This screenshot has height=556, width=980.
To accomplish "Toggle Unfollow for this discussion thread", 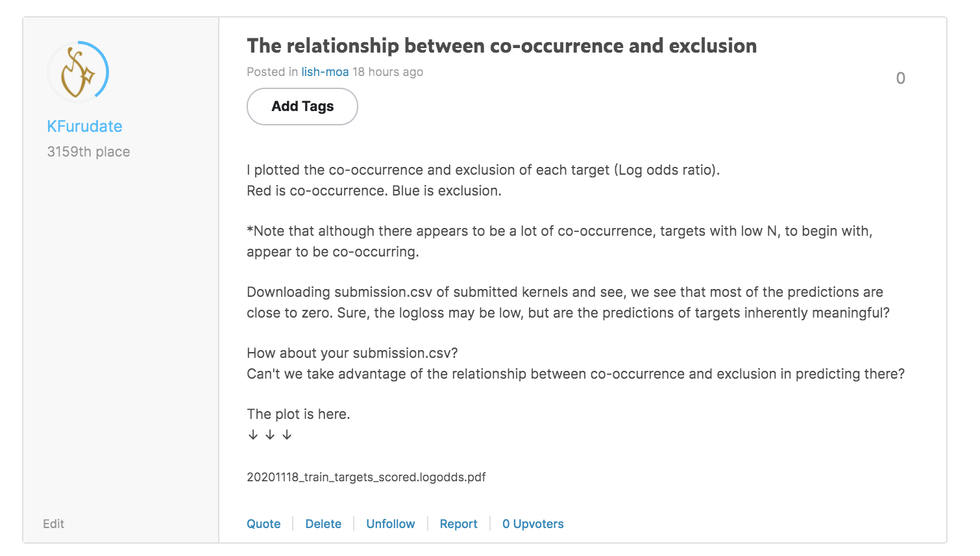I will [x=390, y=524].
